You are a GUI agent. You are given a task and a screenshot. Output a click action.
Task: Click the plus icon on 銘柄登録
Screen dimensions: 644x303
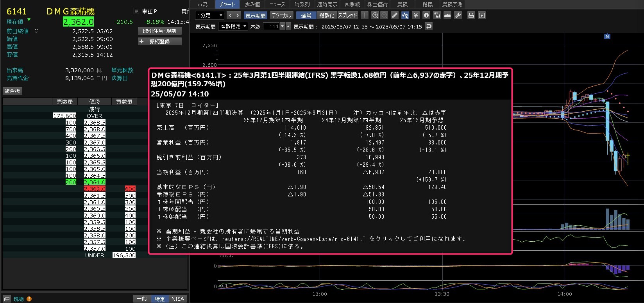coord(141,41)
